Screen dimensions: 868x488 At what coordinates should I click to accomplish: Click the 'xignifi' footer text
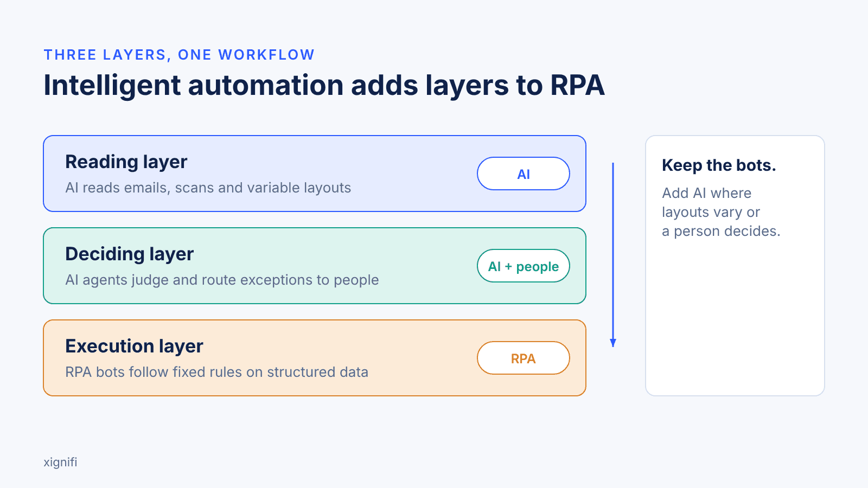tap(60, 463)
